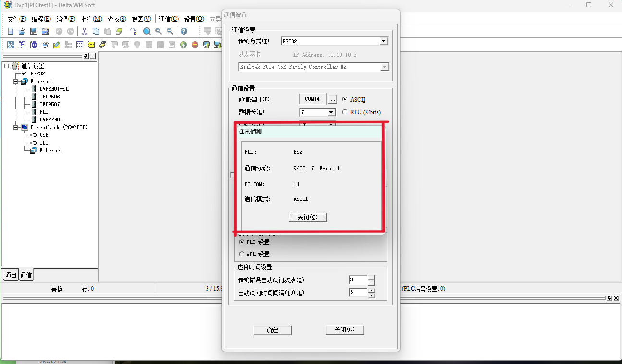Select IFD9507 module in tree
The image size is (622, 364).
coord(49,104)
